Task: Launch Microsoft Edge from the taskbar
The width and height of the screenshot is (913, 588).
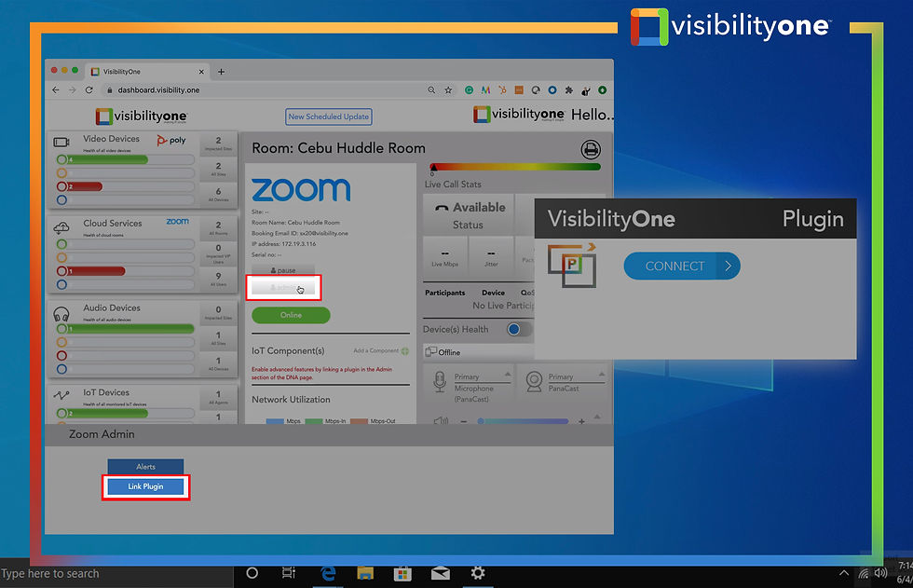Action: (x=328, y=573)
